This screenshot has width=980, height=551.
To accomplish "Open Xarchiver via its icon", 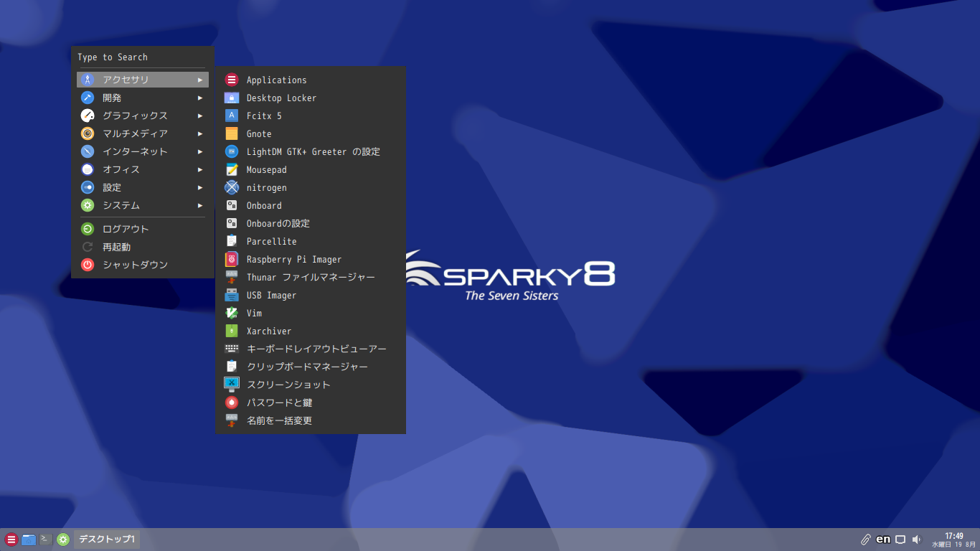I will (x=232, y=331).
